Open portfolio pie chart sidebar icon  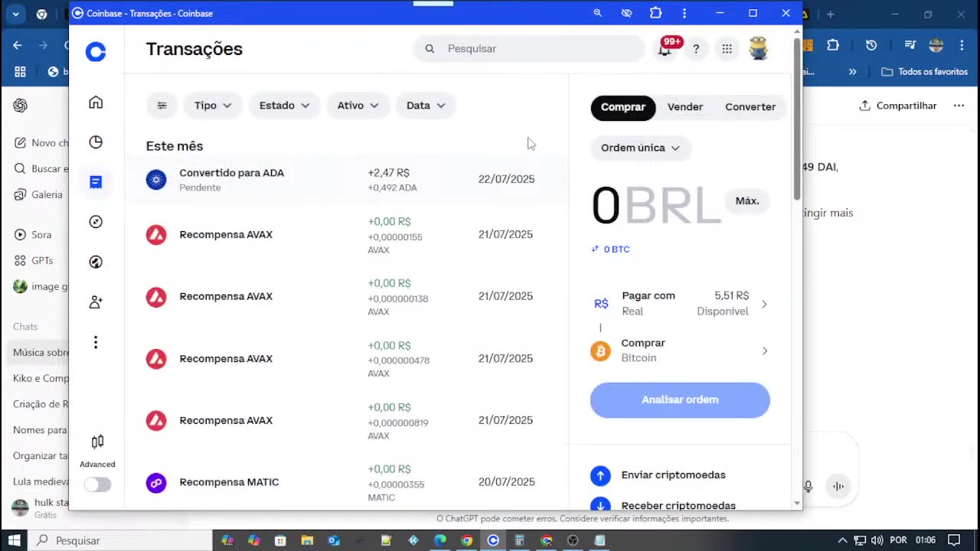tap(96, 142)
